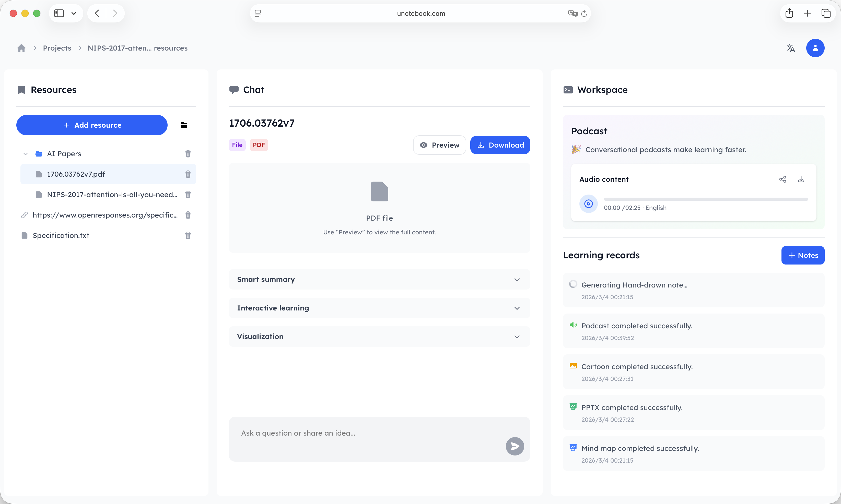
Task: Delete the 1706.03762v7.pdf resource
Action: click(x=188, y=174)
